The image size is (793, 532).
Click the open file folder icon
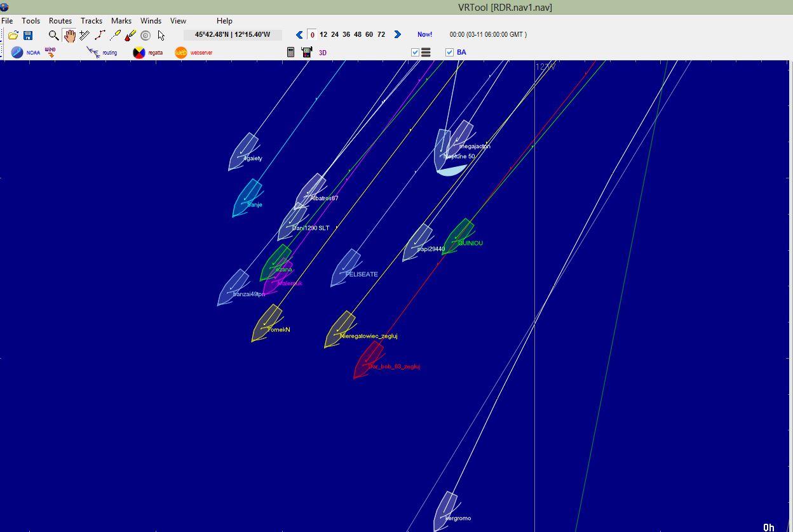[x=13, y=36]
